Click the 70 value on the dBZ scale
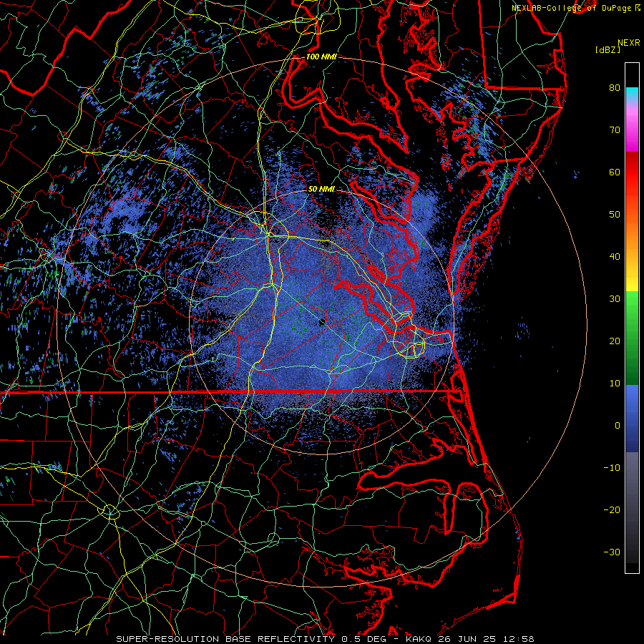Viewport: 644px width, 644px height. (615, 130)
